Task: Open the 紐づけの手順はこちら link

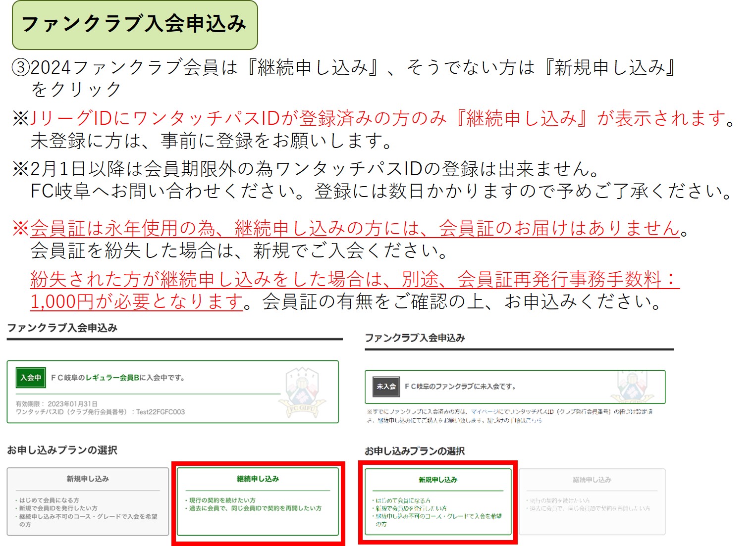Action: (x=514, y=420)
